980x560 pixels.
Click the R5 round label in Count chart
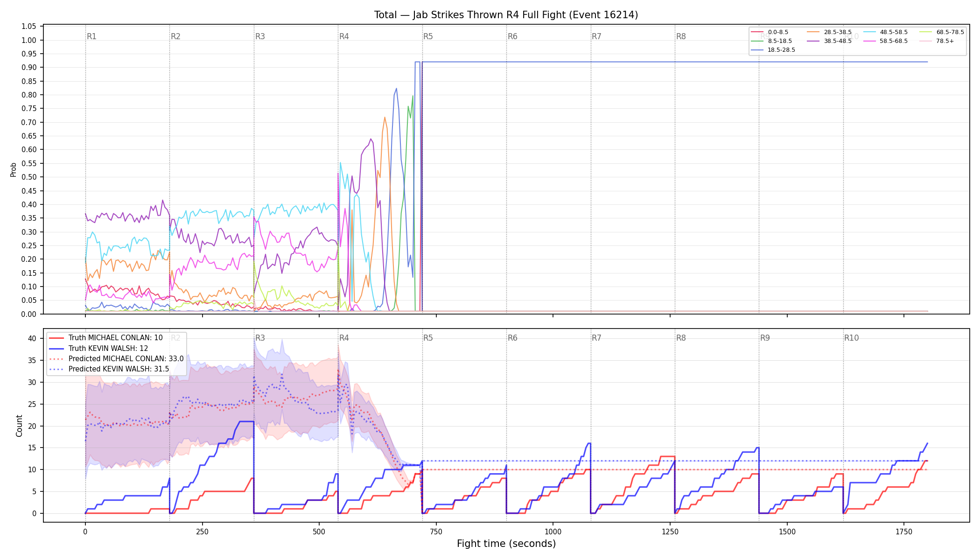point(428,338)
